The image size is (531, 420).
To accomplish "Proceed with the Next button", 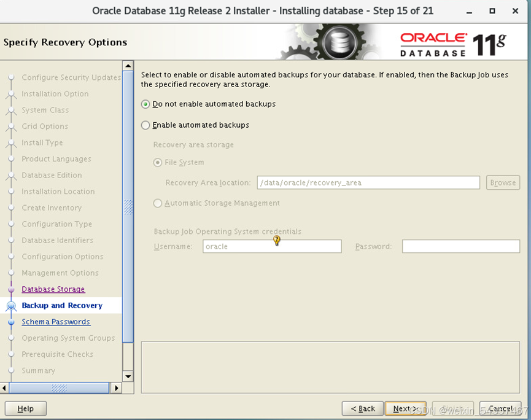I will tap(405, 408).
